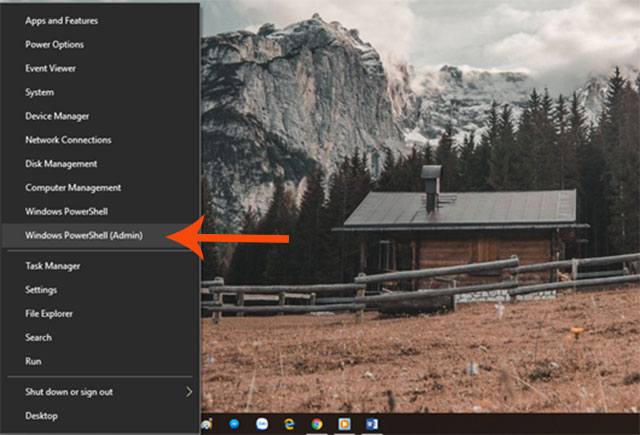Open the Run dialog entry
Screen dimensions: 640x435
click(100, 361)
